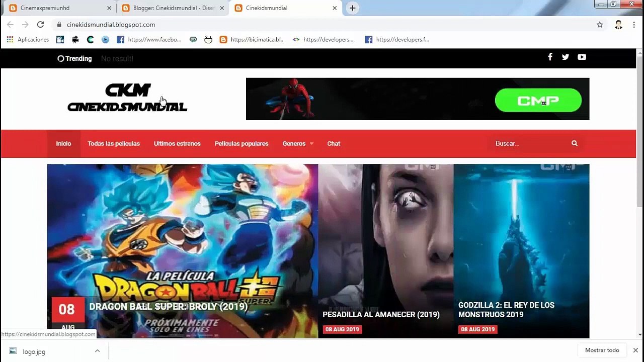Go to the Inicio menu item
644x362 pixels.
click(63, 143)
